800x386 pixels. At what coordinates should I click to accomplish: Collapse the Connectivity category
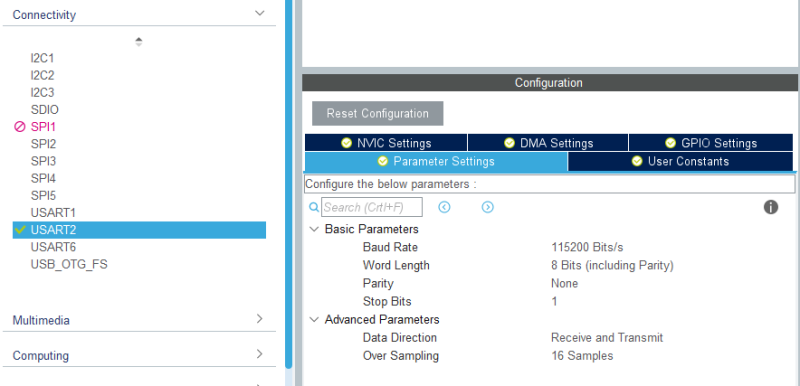[260, 13]
